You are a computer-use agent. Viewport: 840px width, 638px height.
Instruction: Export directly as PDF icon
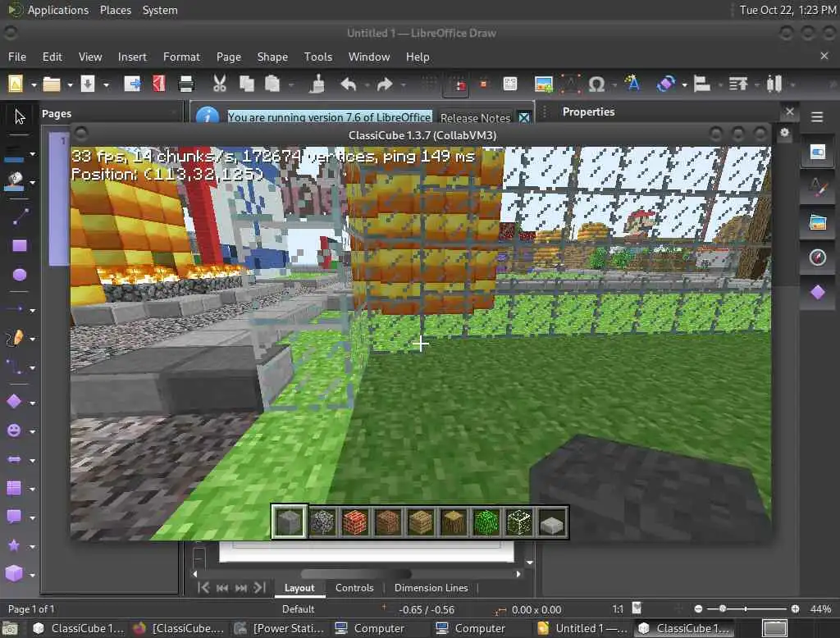[x=159, y=84]
